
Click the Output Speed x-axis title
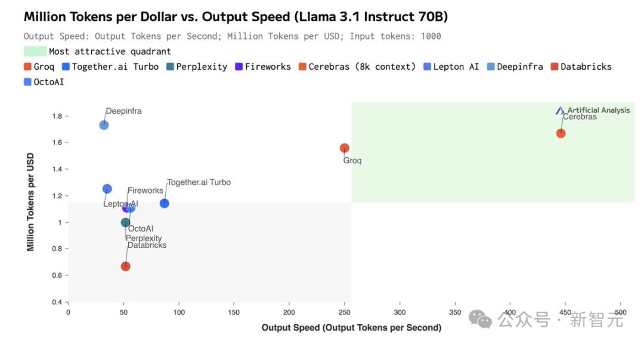(x=352, y=327)
